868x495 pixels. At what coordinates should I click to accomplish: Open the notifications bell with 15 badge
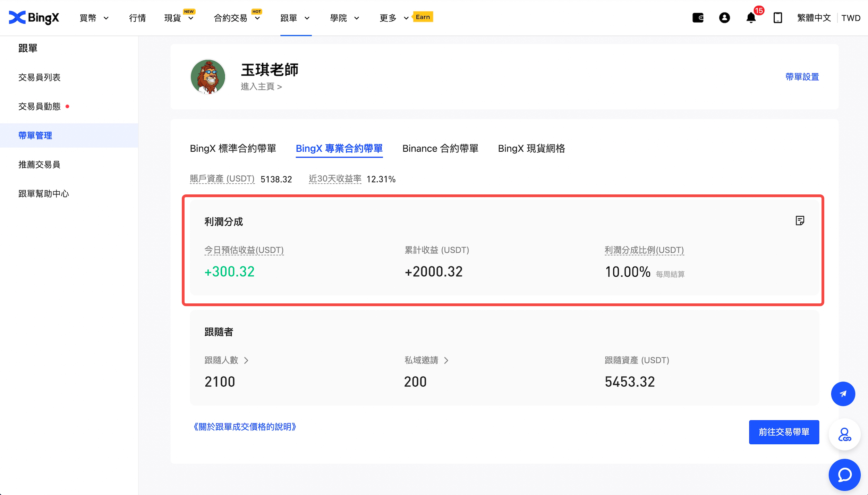[751, 18]
